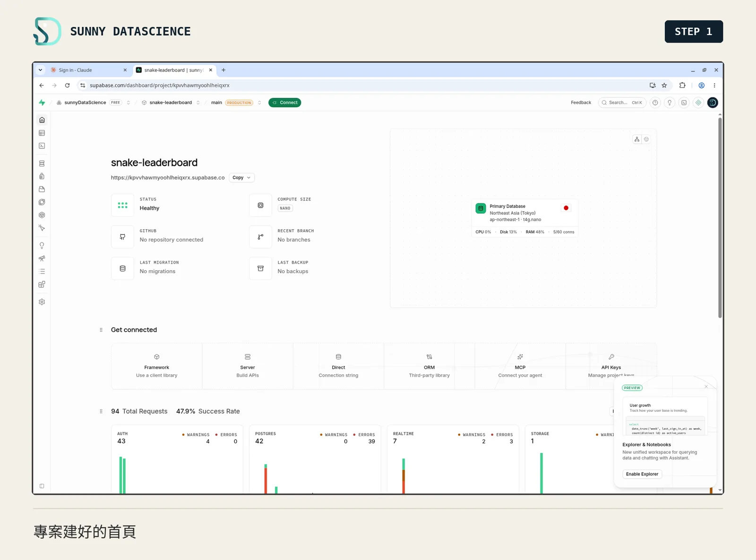Bookmark this page with the star icon
This screenshot has width=756, height=560.
(664, 86)
